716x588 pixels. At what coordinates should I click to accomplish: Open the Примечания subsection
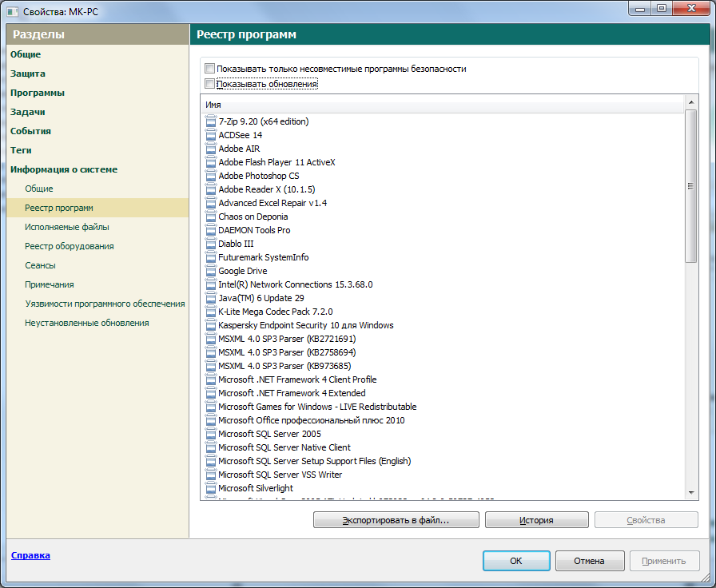pyautogui.click(x=50, y=284)
